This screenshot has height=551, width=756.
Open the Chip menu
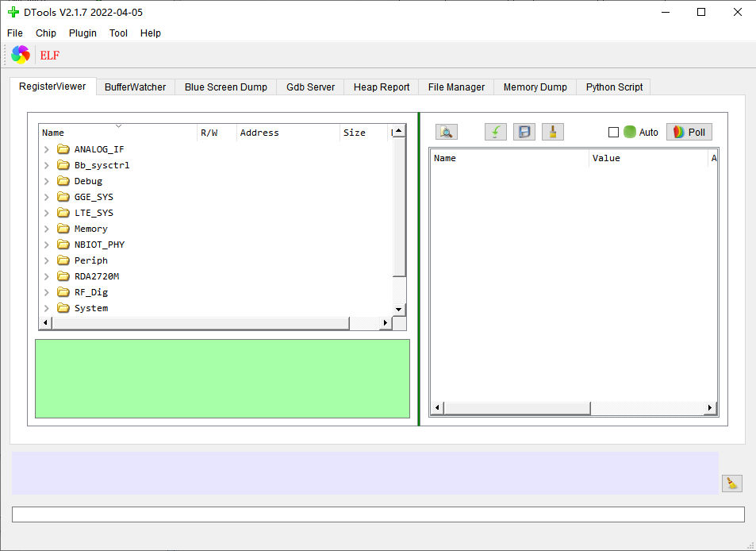coord(46,33)
